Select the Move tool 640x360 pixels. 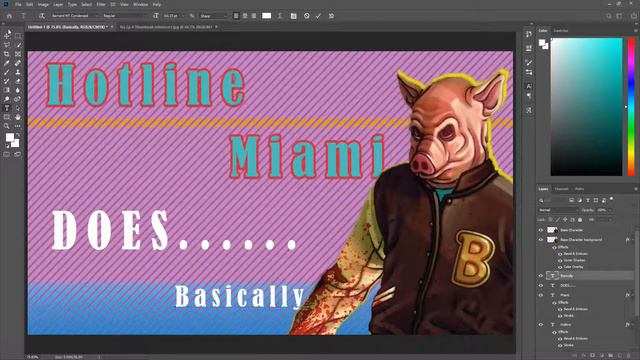click(7, 36)
